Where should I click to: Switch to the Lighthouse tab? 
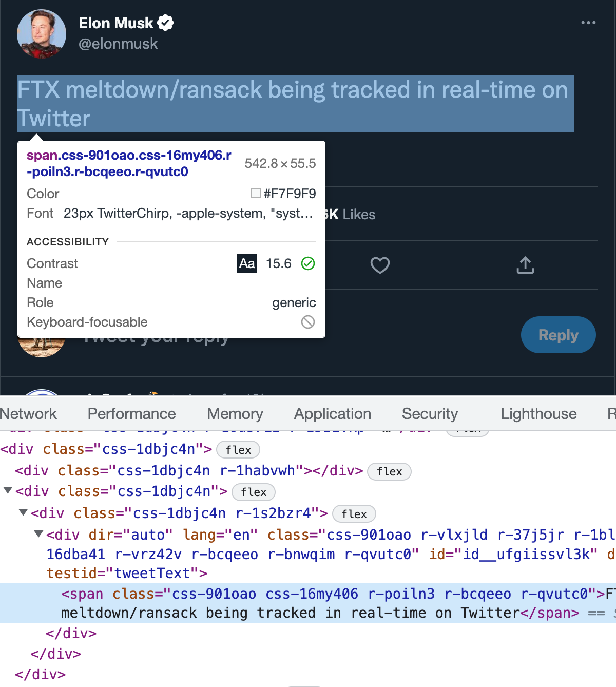539,414
